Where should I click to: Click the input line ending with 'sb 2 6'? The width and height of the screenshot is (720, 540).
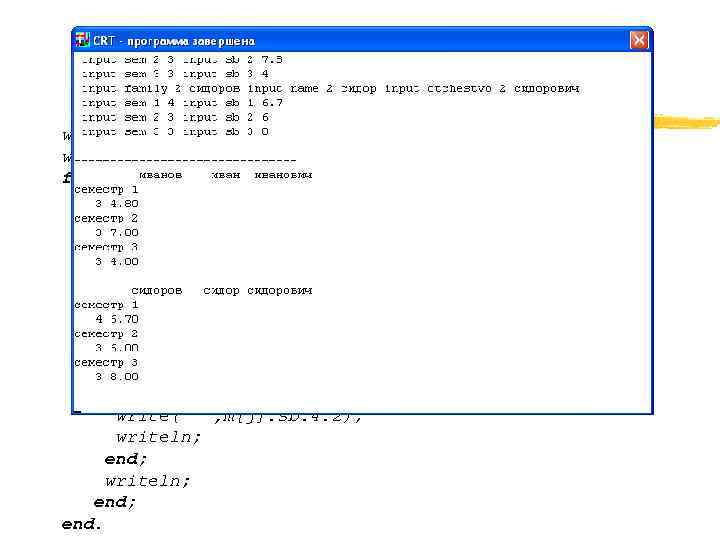(175, 117)
